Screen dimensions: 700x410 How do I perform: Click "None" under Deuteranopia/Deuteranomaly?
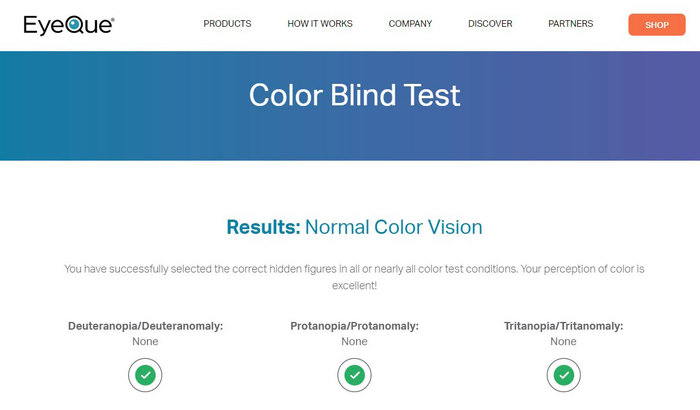(145, 342)
